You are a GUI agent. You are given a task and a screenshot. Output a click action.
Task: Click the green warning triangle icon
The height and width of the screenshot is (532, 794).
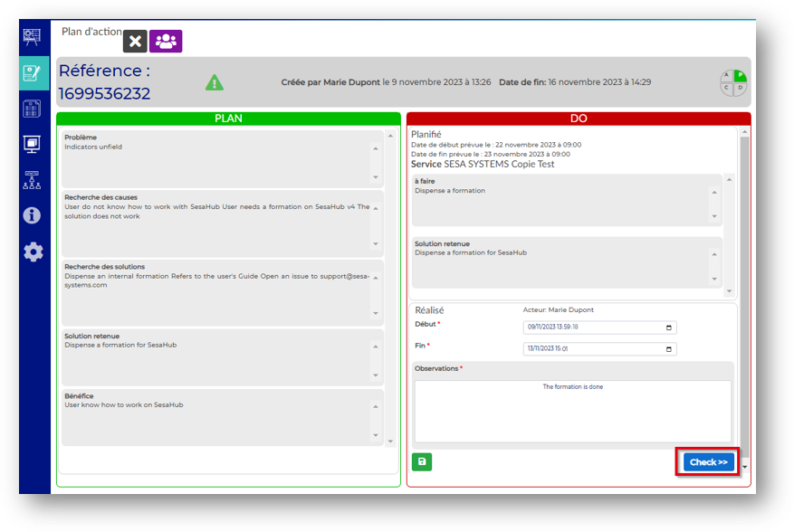[x=214, y=82]
